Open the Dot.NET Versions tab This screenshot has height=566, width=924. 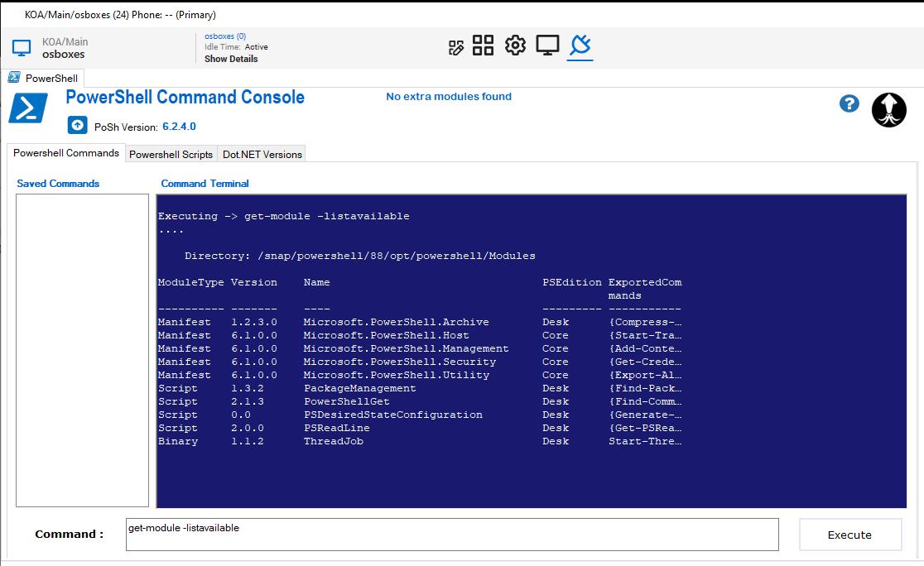click(x=262, y=154)
